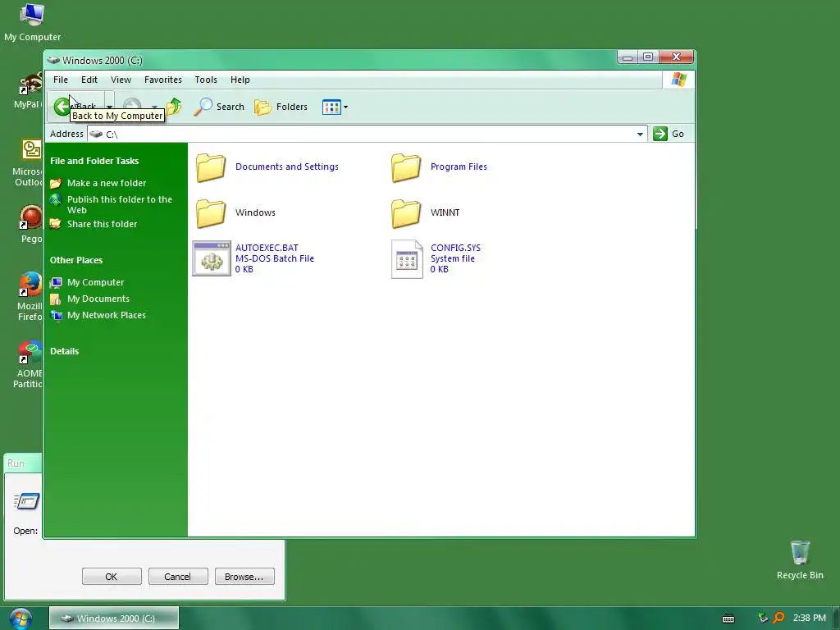The width and height of the screenshot is (840, 630).
Task: Open the Back history dropdown arrow
Action: [x=109, y=107]
